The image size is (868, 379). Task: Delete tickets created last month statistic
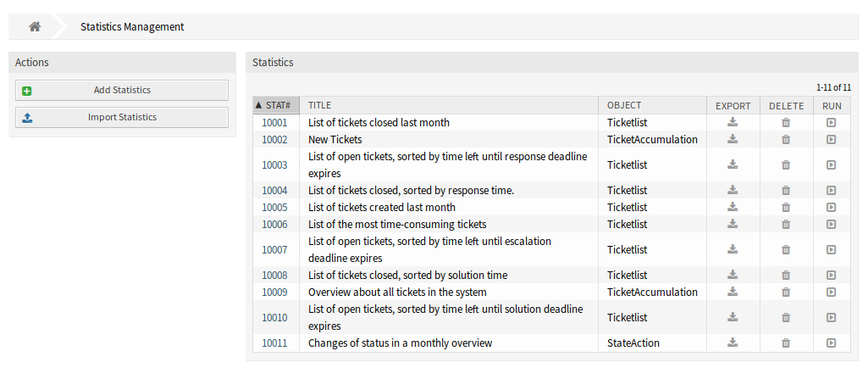[x=786, y=207]
